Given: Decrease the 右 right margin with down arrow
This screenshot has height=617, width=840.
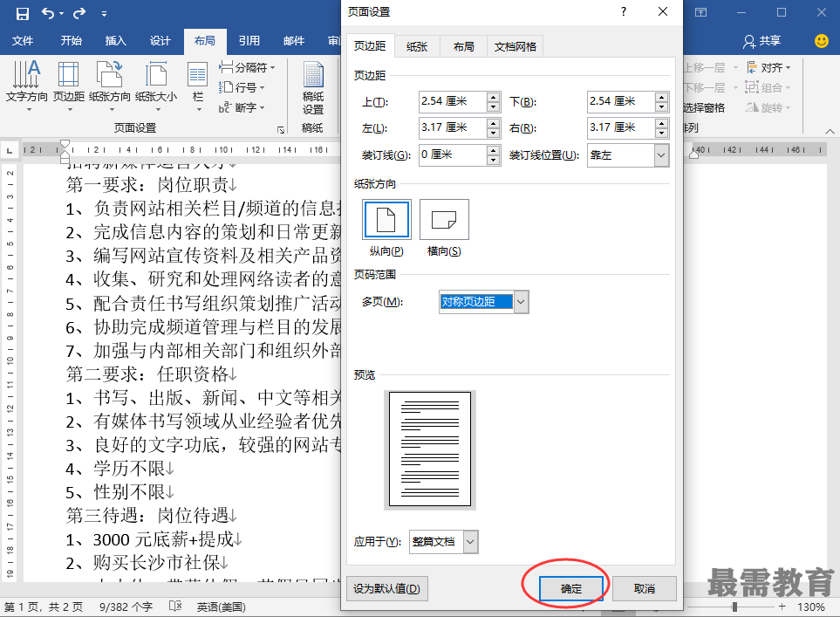Looking at the screenshot, I should tap(662, 133).
